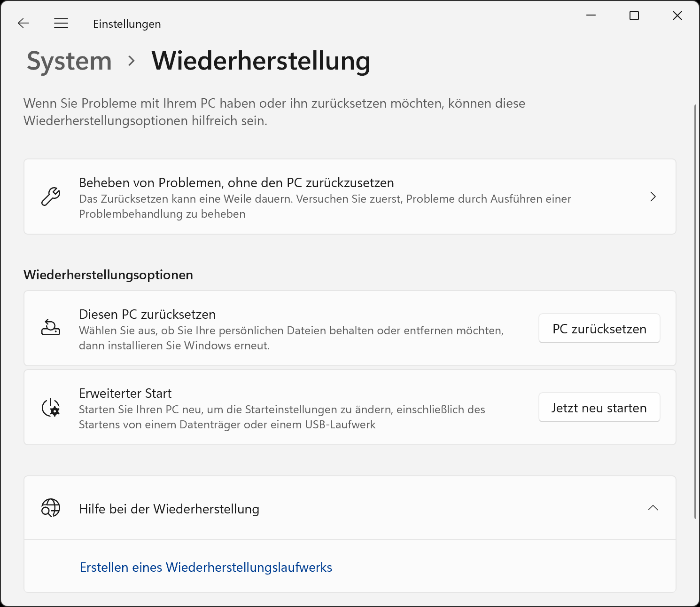Click the gear inside the Erweiterter Start icon

click(x=54, y=411)
